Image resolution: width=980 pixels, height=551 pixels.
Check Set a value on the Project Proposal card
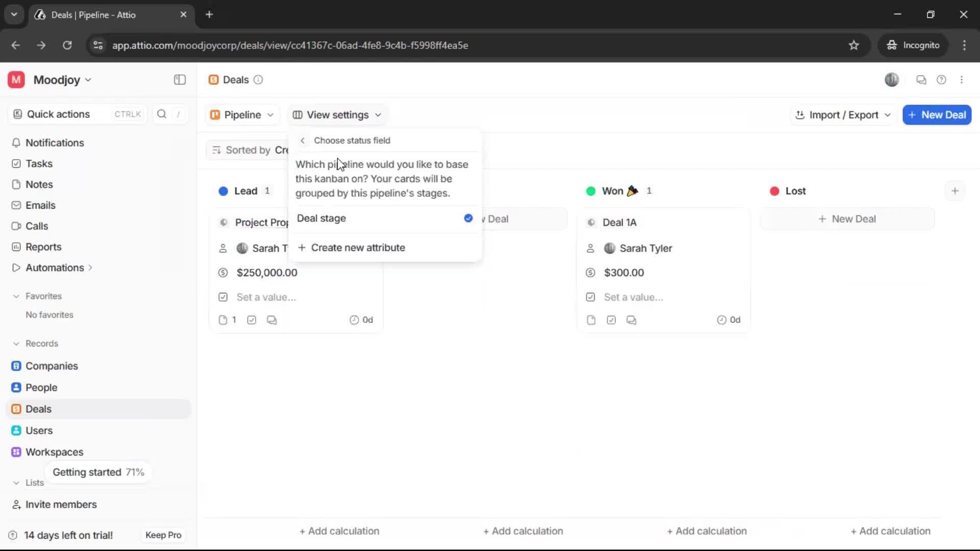(223, 297)
